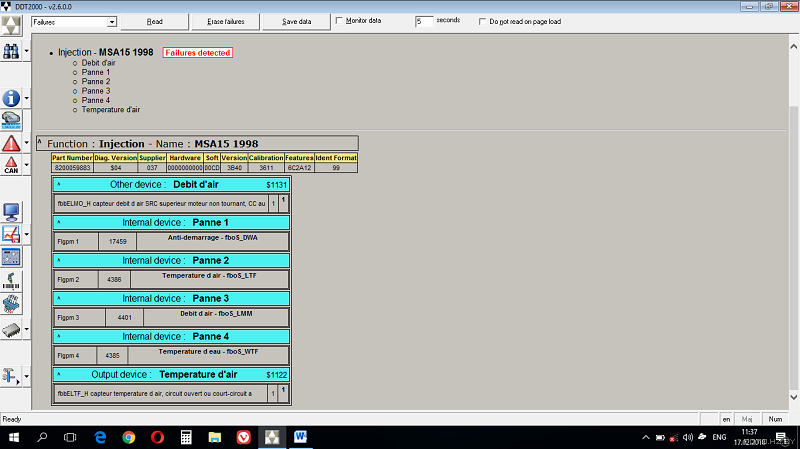Open the CAN warning icon

pos(11,165)
